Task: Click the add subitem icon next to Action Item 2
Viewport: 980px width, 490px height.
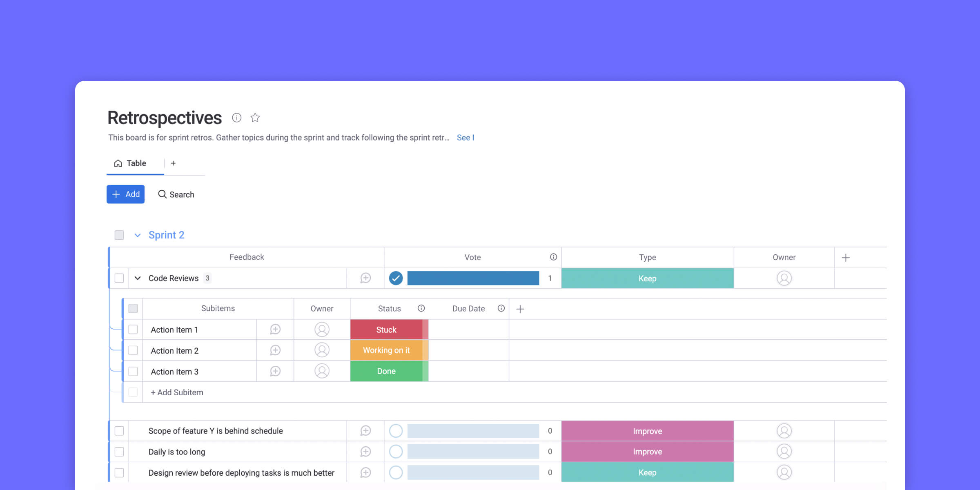Action: tap(275, 350)
